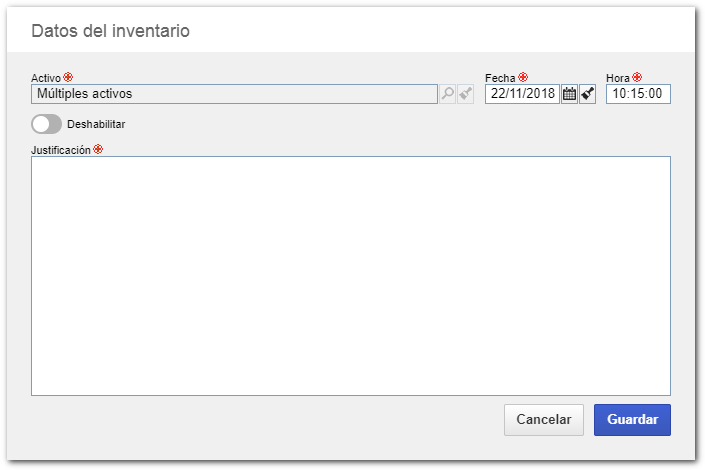The image size is (705, 470).
Task: Clear the Activo field with the broom icon
Action: (465, 94)
